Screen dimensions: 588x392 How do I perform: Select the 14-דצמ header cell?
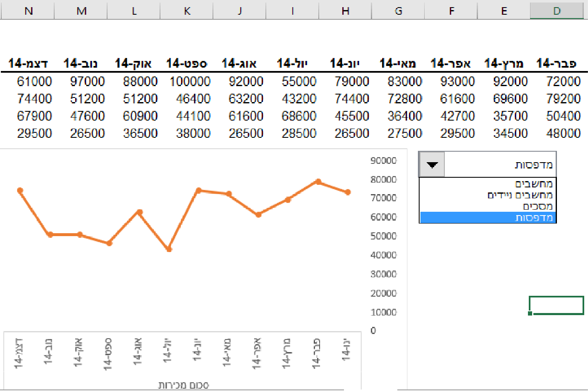coord(28,63)
